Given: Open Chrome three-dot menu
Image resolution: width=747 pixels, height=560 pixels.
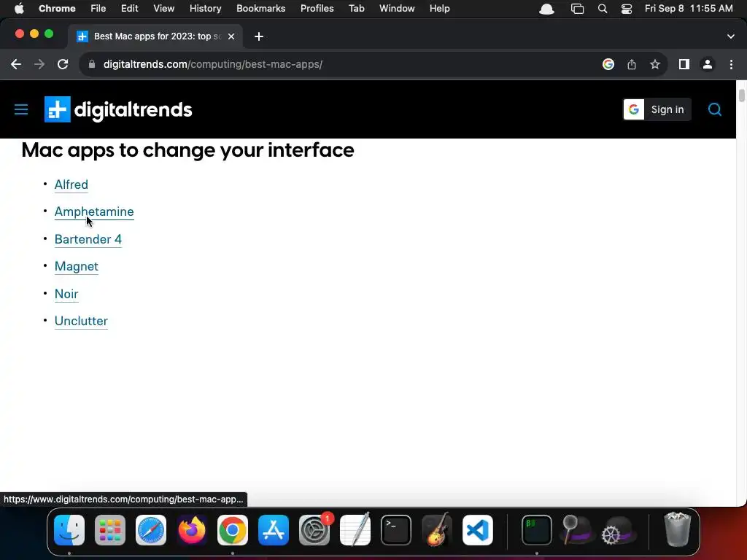Looking at the screenshot, I should [731, 64].
